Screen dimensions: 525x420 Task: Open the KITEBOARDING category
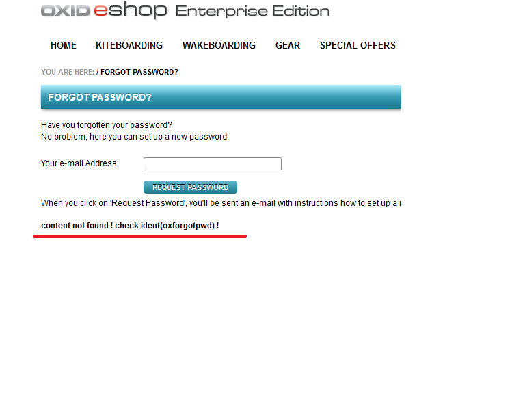tap(129, 45)
